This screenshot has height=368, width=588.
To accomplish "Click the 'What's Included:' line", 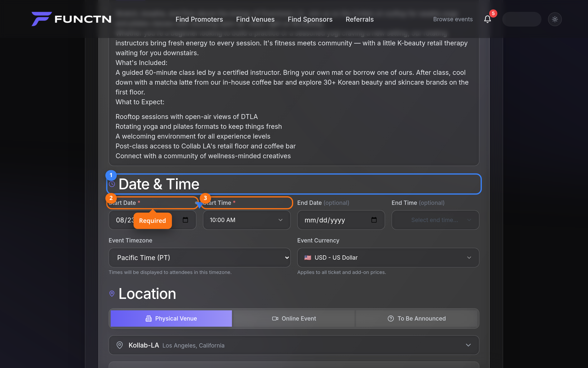I will 141,63.
